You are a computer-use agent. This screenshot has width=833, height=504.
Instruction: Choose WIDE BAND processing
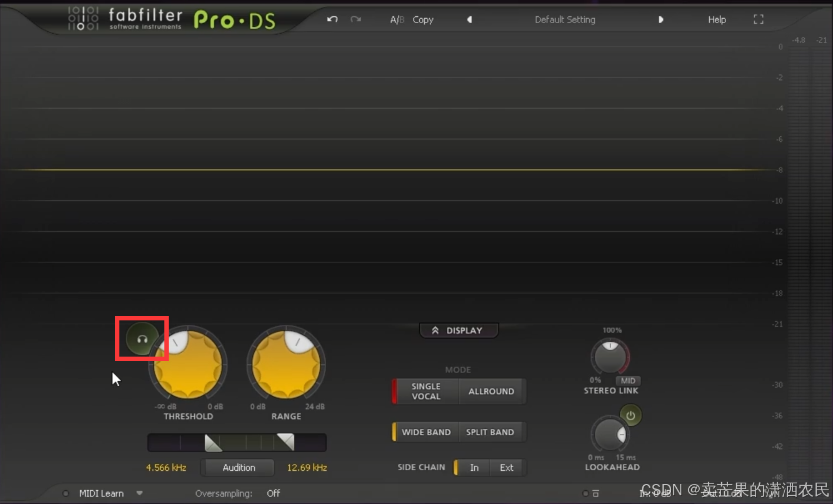click(x=426, y=432)
